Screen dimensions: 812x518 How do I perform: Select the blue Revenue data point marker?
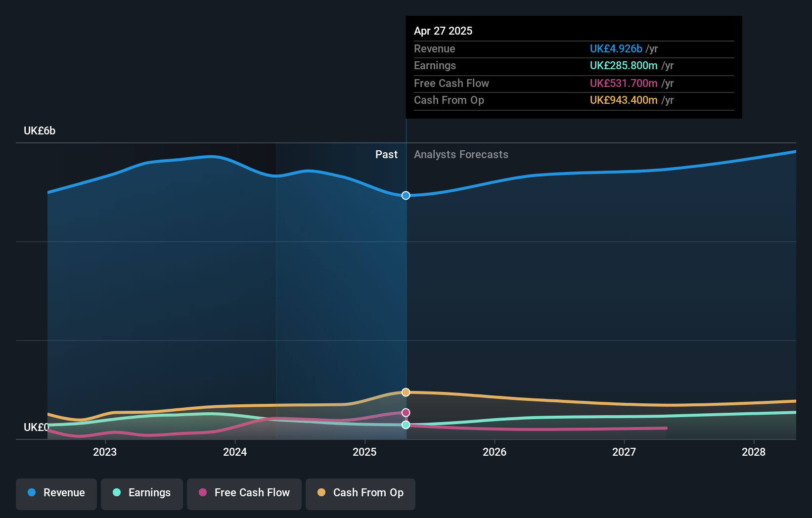406,195
